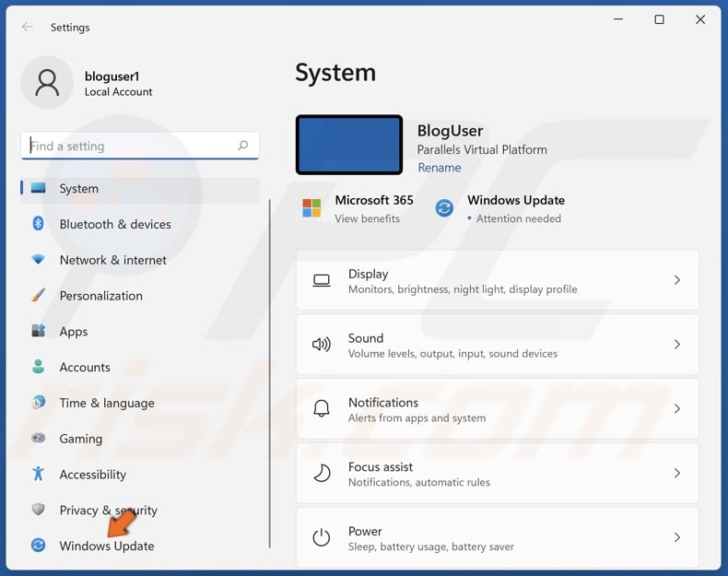728x576 pixels.
Task: Click the back arrow next to Settings
Action: point(28,27)
